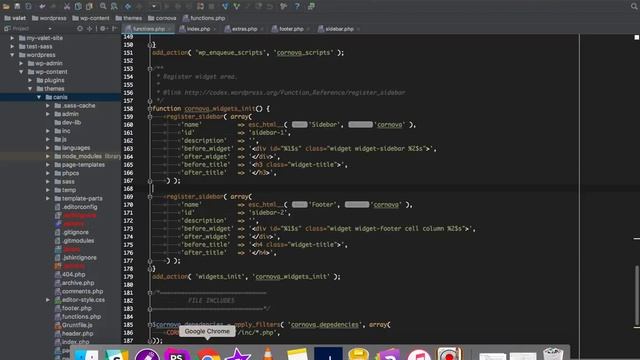640x360 pixels.
Task: Select comments.php in the project tree
Action: click(78, 291)
